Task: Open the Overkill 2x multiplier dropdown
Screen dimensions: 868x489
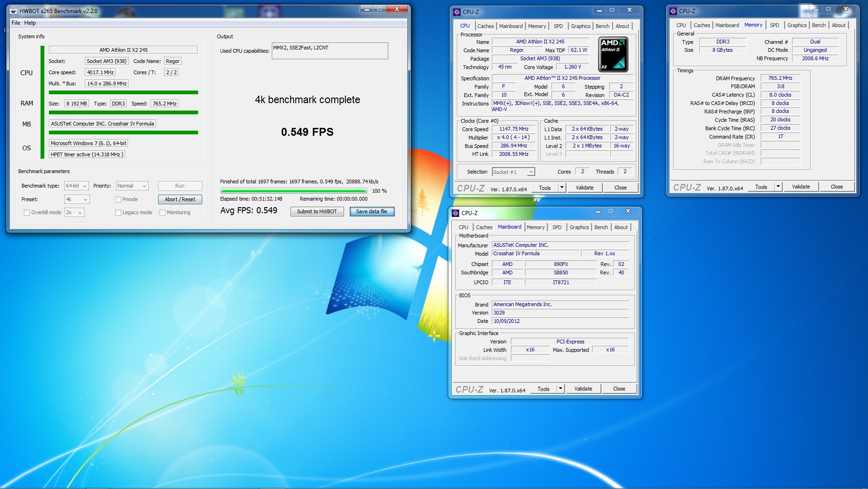Action: [x=74, y=212]
